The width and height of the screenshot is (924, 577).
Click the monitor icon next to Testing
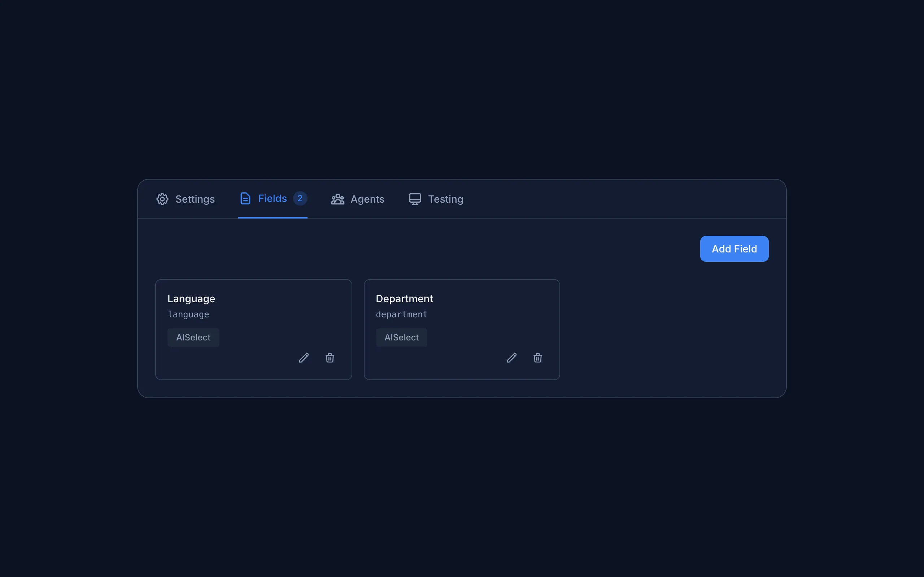tap(415, 199)
